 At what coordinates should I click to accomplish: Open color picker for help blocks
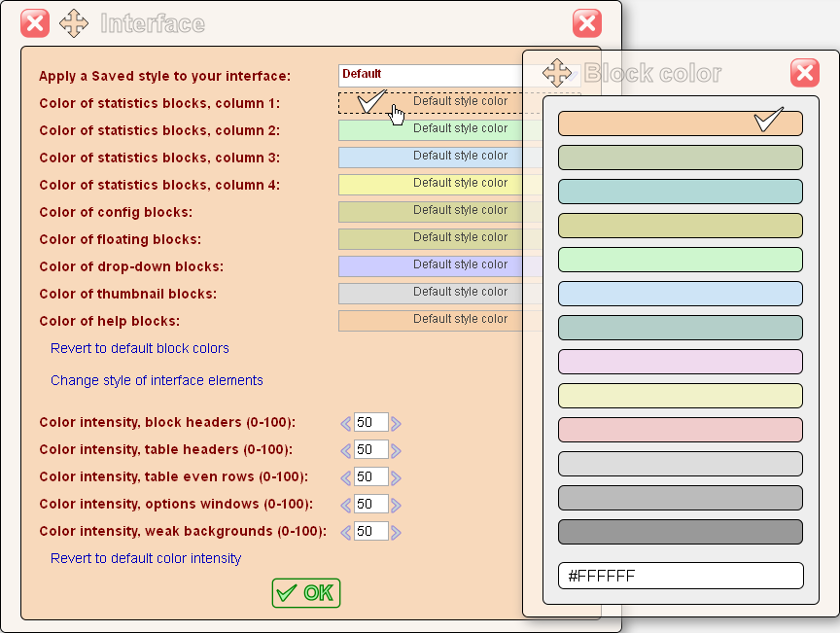(x=428, y=319)
